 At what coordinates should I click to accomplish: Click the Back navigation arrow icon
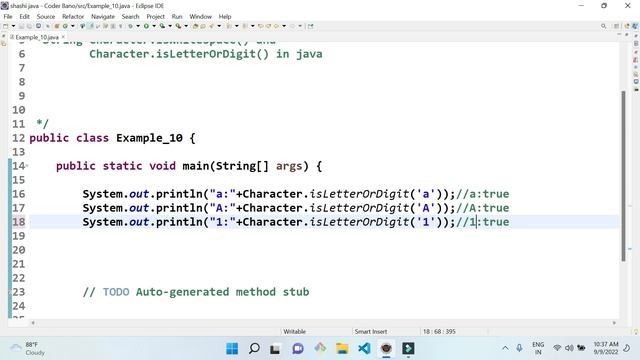point(276,26)
